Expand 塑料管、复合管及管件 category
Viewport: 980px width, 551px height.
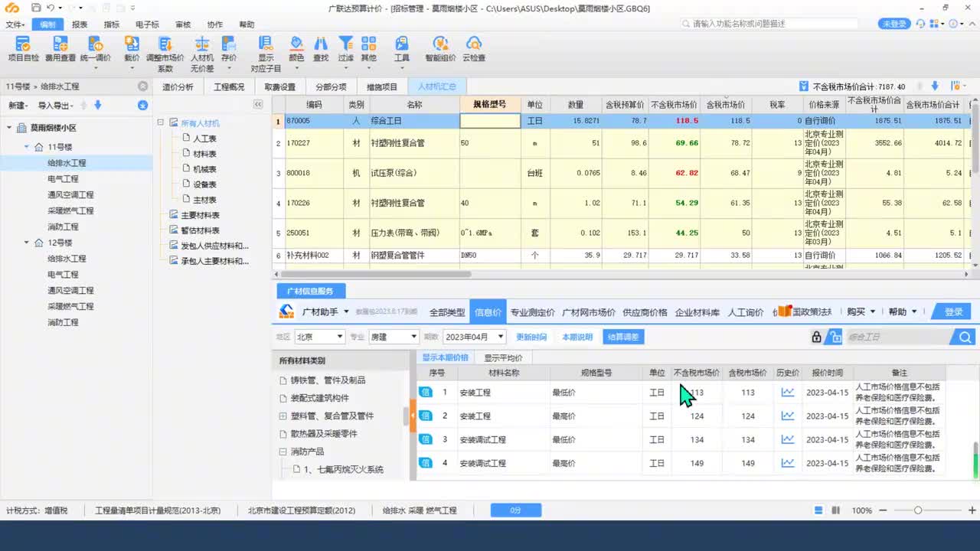tap(283, 416)
